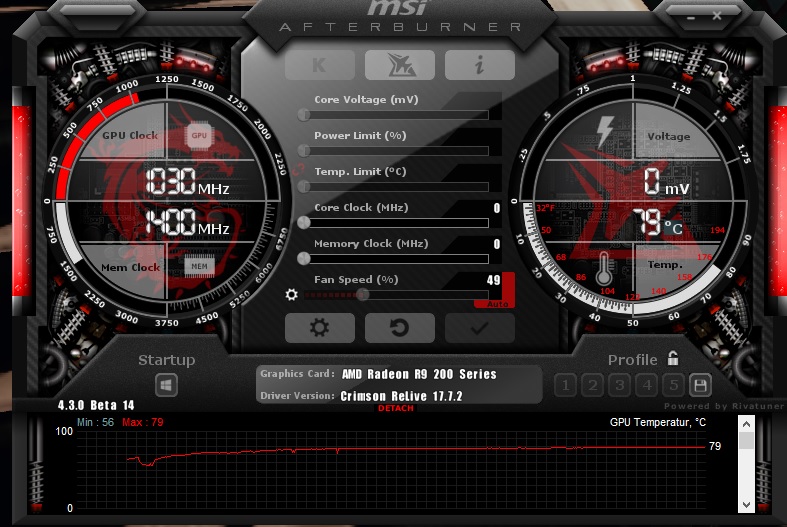The height and width of the screenshot is (527, 787).
Task: Click the Max : 79 graph label
Action: [143, 423]
